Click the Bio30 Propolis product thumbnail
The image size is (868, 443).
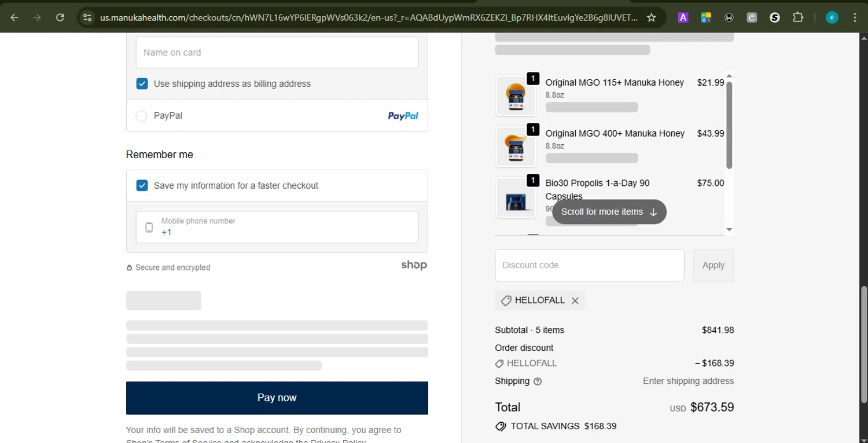coord(516,197)
